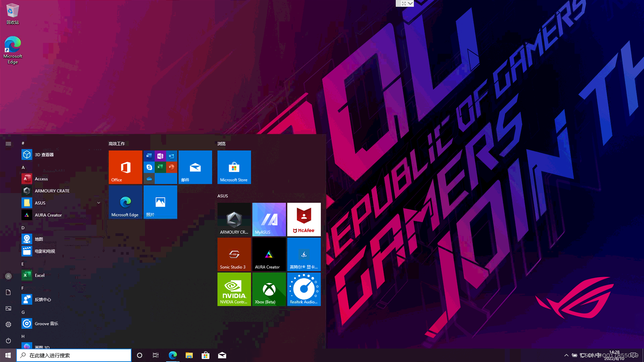Jump using the letter D header

23,228
